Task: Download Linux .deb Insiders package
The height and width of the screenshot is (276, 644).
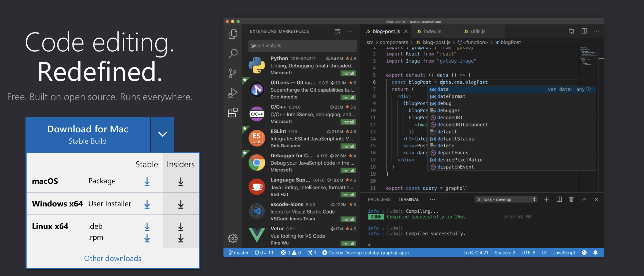Action: click(181, 227)
